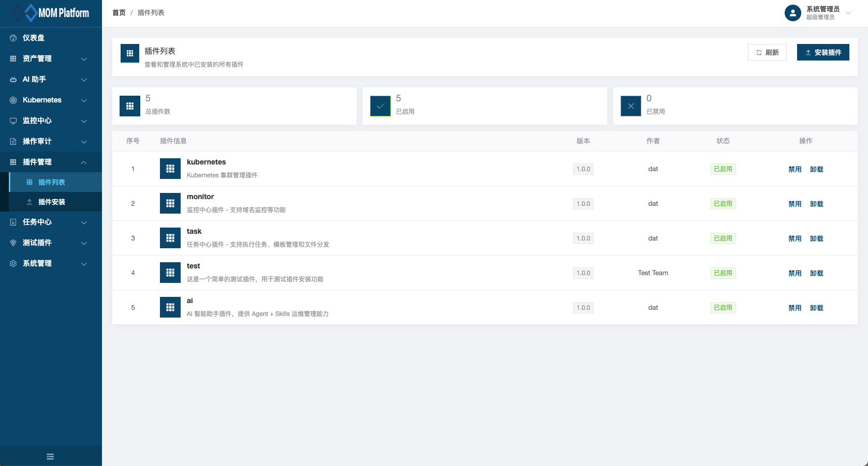Open the 监控中心 menu label
This screenshot has width=868, height=466.
point(37,121)
